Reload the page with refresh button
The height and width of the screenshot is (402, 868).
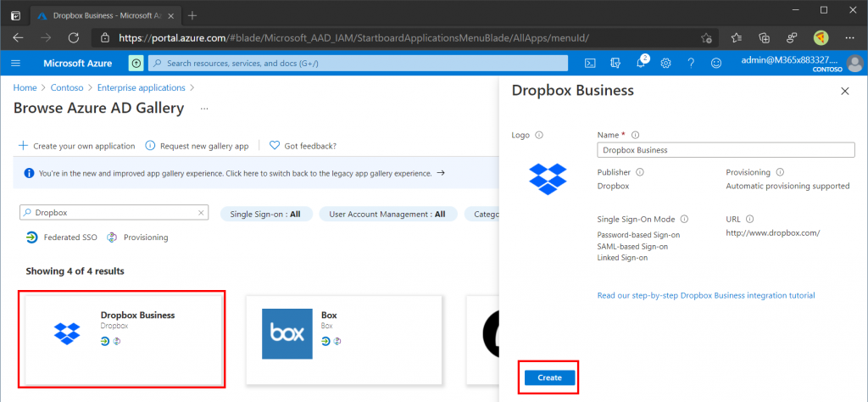[73, 37]
